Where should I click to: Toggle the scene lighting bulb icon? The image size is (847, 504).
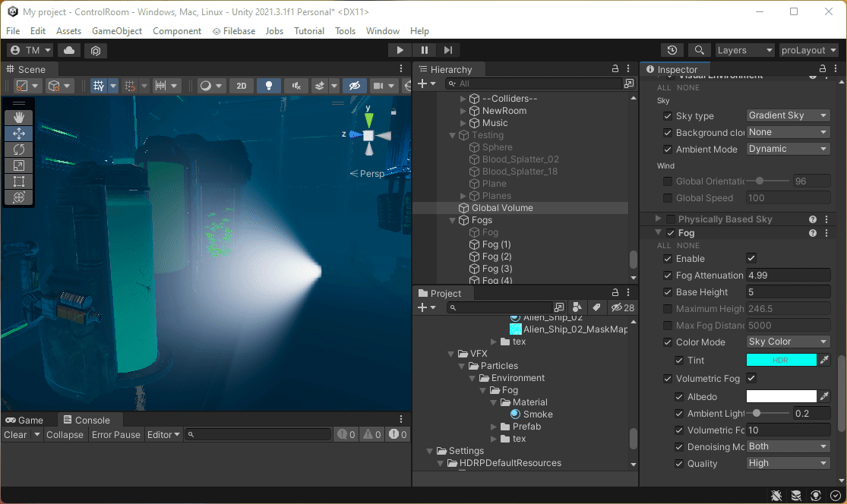[268, 85]
